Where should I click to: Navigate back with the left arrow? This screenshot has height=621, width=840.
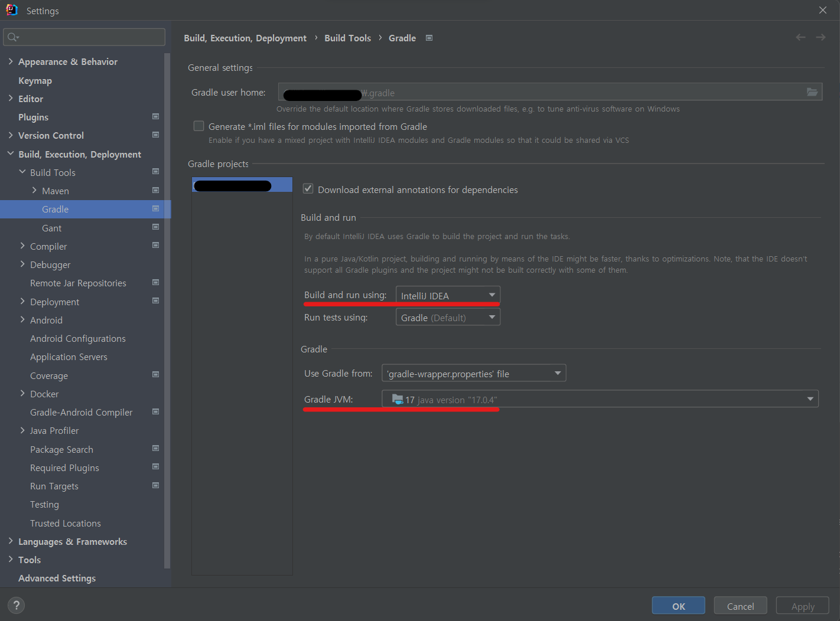click(x=800, y=37)
